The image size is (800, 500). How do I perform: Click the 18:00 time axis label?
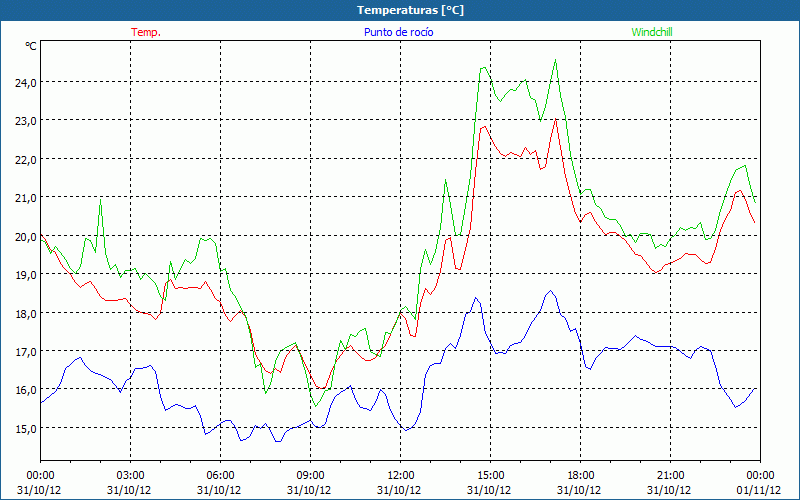(581, 476)
